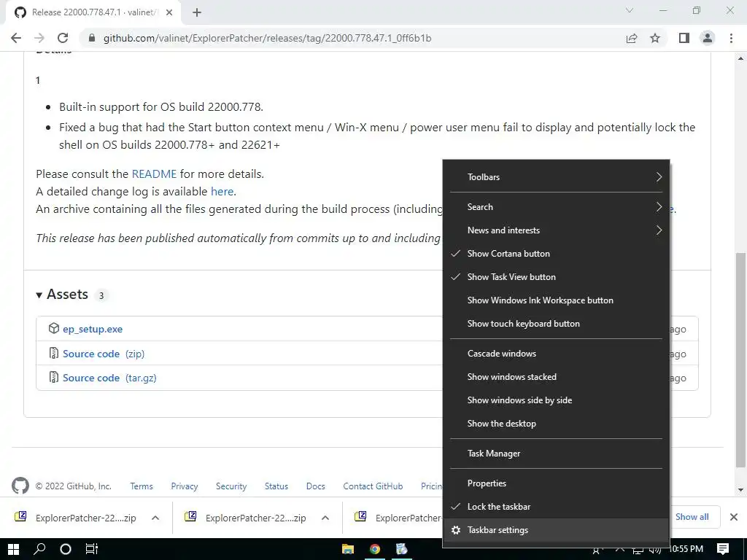This screenshot has width=747, height=560.
Task: Click the package icon beside ep_setup.exe
Action: tap(54, 328)
